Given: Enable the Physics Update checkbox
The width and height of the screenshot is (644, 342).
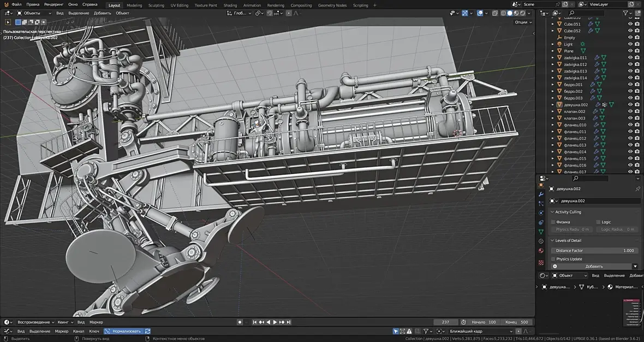Looking at the screenshot, I should tap(553, 259).
